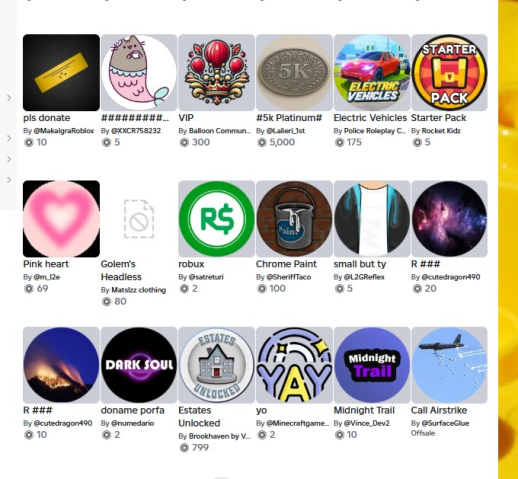Select the Call Airstrike bomber icon
The image size is (518, 479).
[x=449, y=365]
